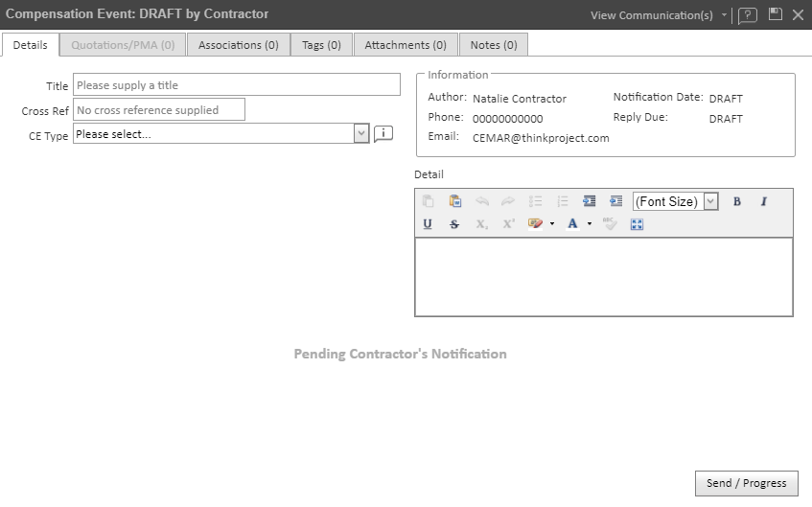This screenshot has height=507, width=812.
Task: Toggle strikethrough text formatting
Action: 454,224
